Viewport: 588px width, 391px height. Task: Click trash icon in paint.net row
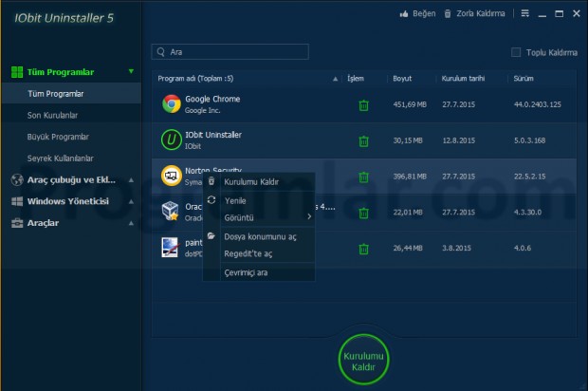[363, 249]
